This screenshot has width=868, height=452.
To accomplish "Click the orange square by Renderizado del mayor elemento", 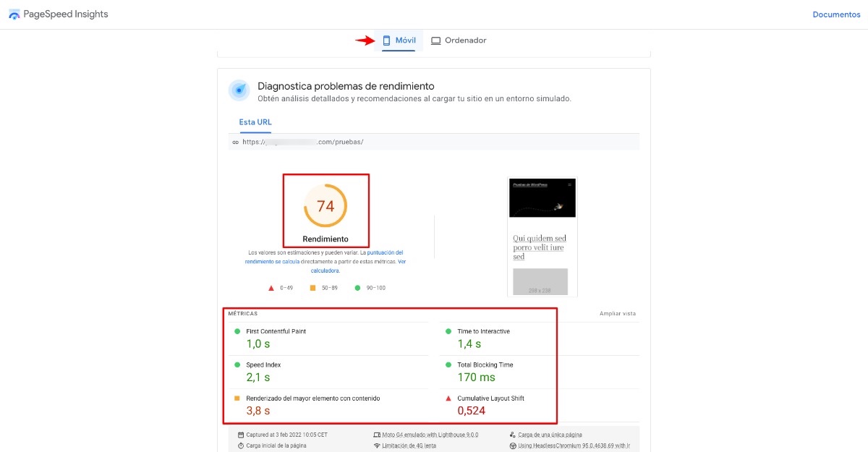I will tap(237, 398).
